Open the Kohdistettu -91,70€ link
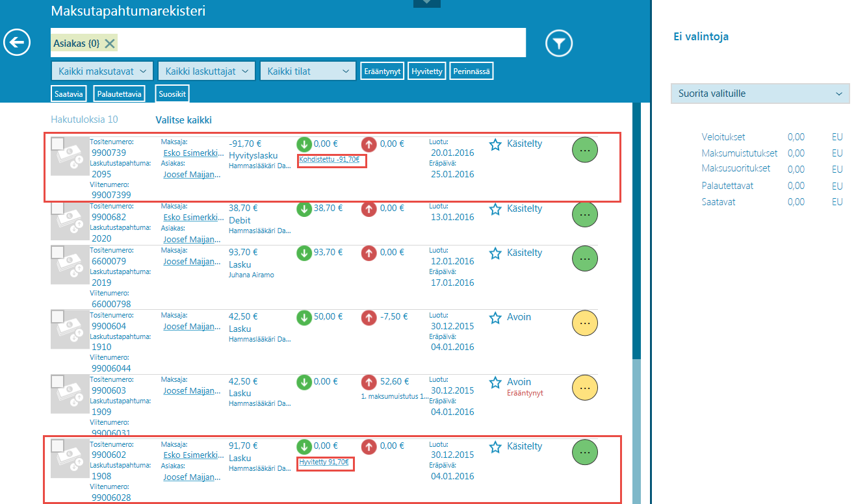This screenshot has height=504, width=856. (x=331, y=159)
